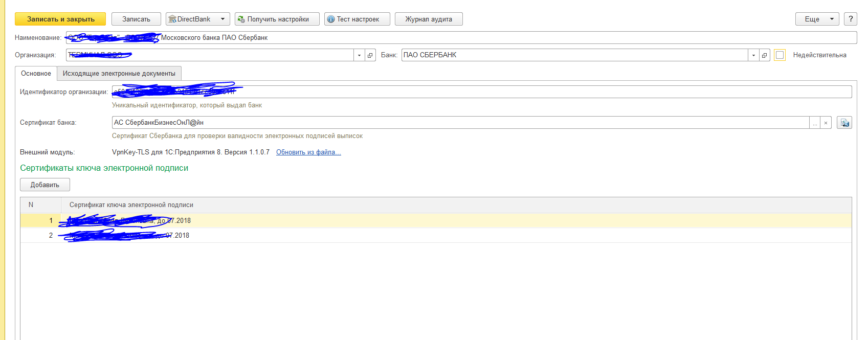Click the Наименование name field
868x340 pixels.
point(461,37)
